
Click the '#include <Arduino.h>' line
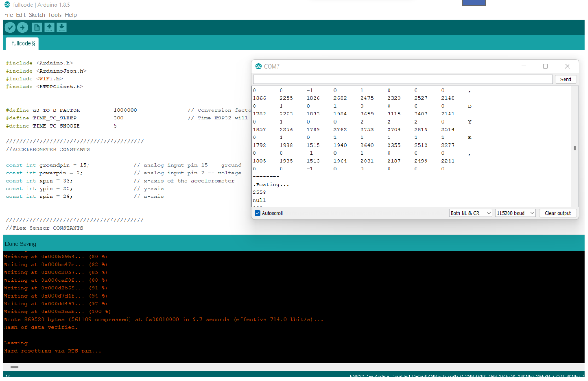[39, 63]
